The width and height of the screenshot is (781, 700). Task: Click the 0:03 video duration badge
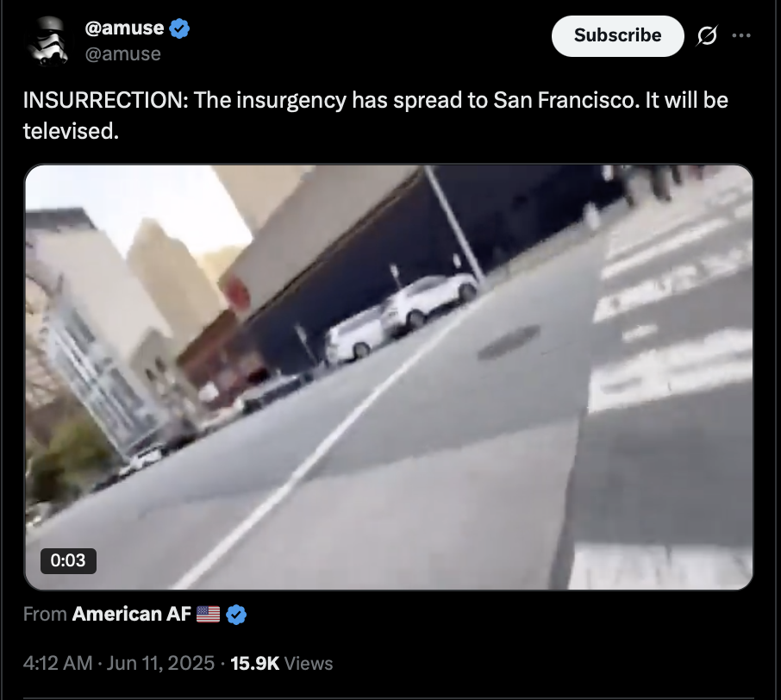click(x=68, y=560)
